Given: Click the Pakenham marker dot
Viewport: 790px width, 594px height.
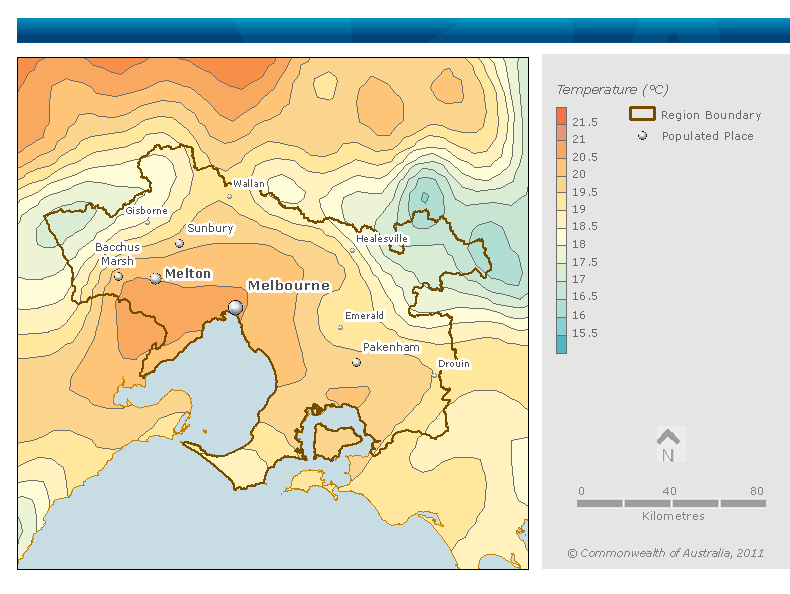Looking at the screenshot, I should [356, 362].
